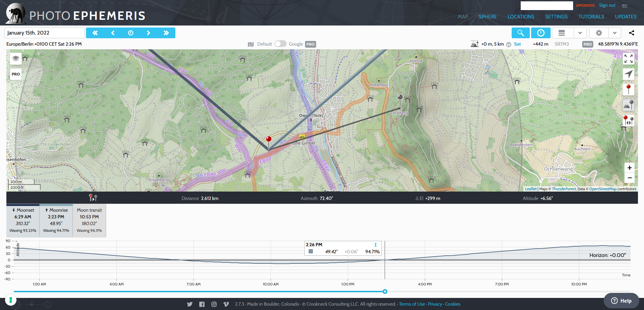Open Leaflet attribution link

point(531,189)
